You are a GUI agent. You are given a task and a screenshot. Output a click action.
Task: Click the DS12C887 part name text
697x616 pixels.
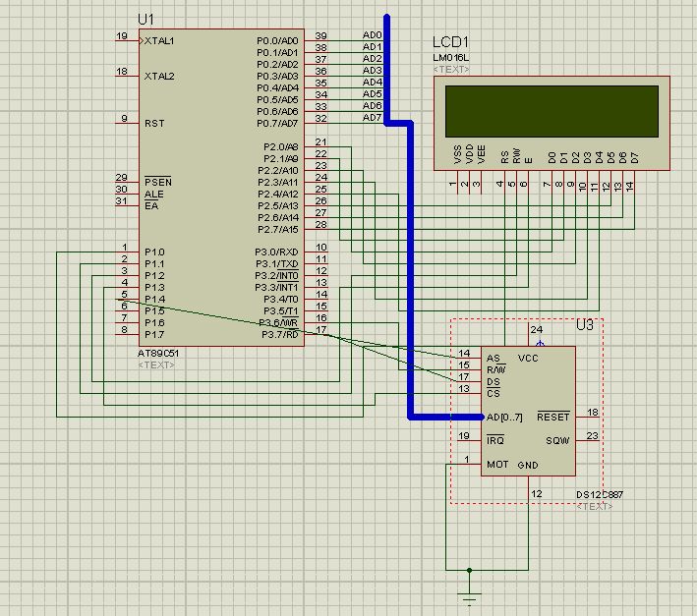pyautogui.click(x=600, y=494)
